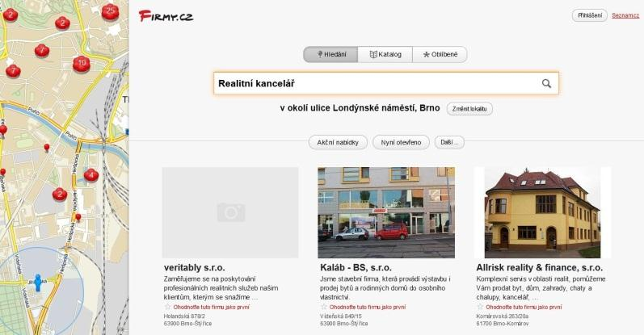Screen dimensions: 644x335
Task: Click the v okolí ulice Londýnské náměstí text
Action: pyautogui.click(x=360, y=108)
